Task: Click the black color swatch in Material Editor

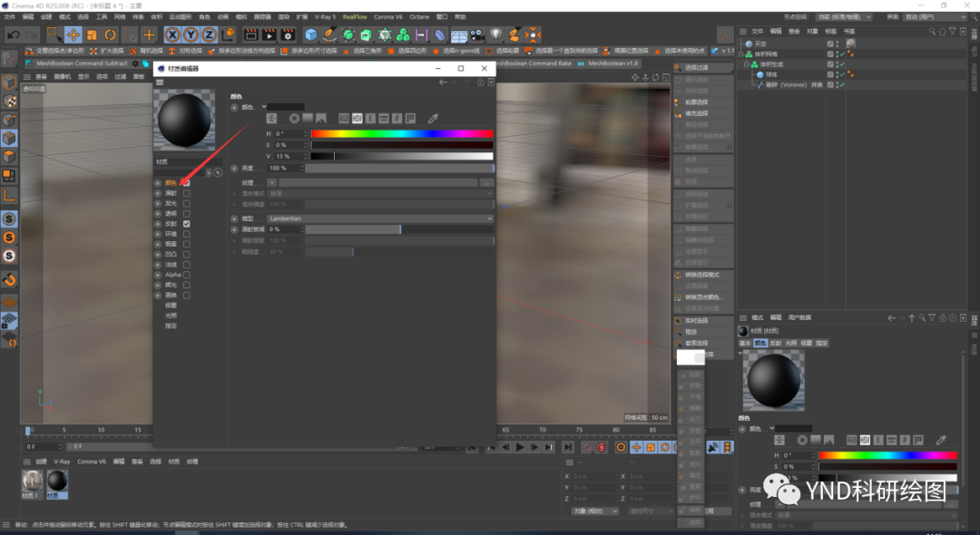Action: coord(286,107)
